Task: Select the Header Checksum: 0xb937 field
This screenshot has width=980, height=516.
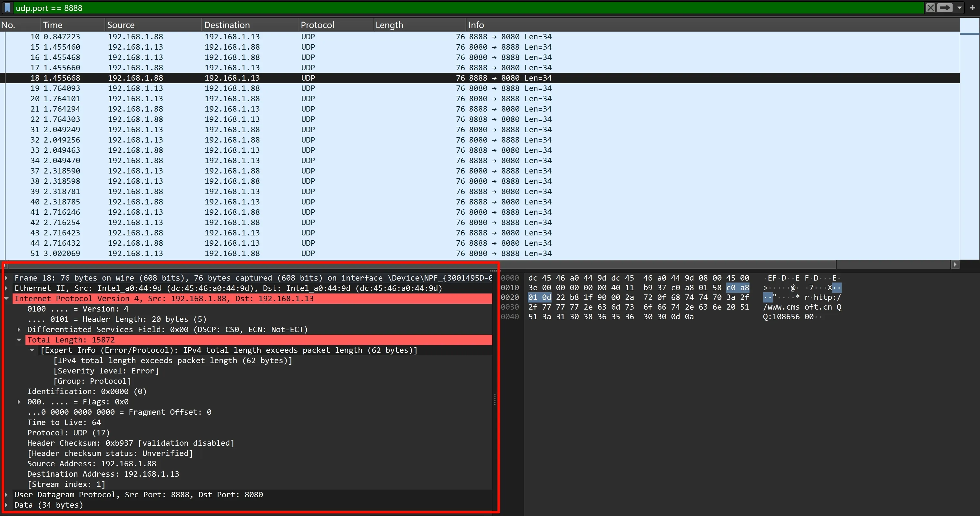Action: [130, 443]
